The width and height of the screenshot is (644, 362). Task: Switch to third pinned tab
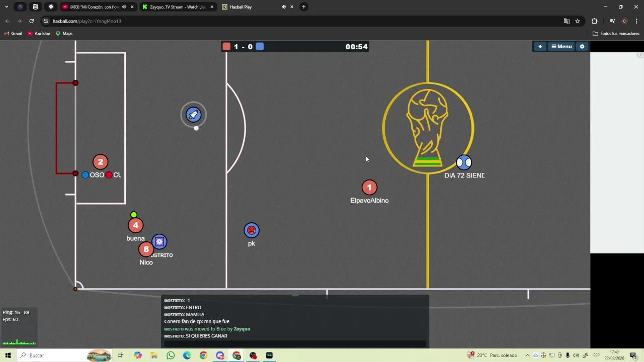coord(51,7)
